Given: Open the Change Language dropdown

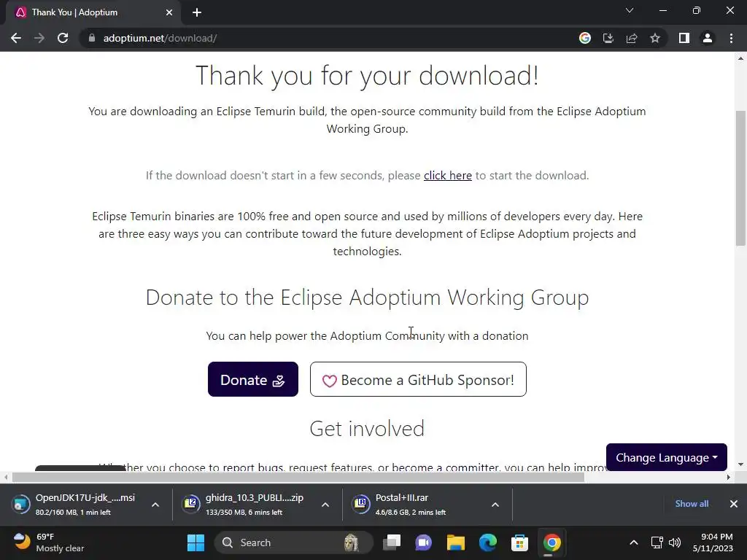Looking at the screenshot, I should click(667, 457).
